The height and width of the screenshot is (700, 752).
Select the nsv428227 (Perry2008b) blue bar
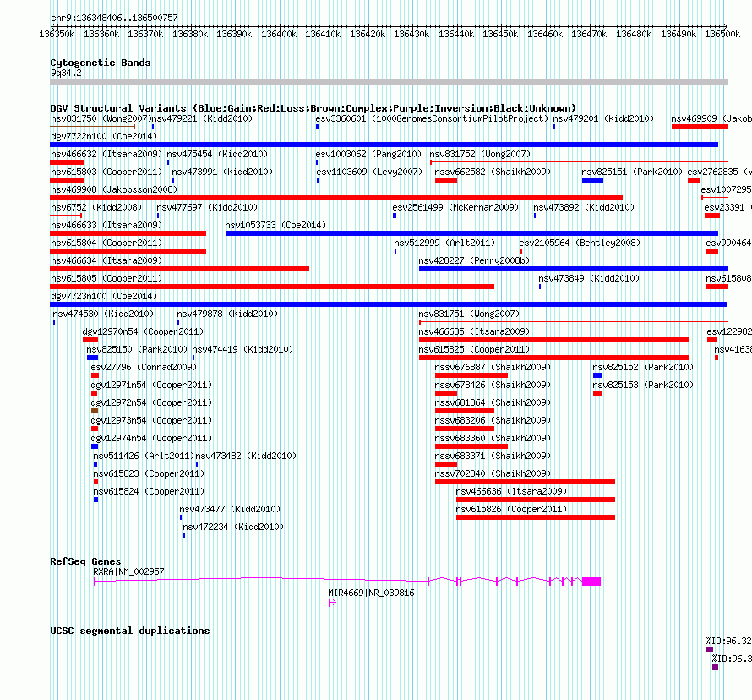click(574, 269)
